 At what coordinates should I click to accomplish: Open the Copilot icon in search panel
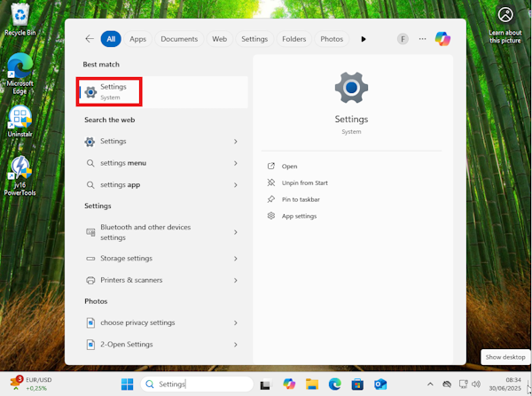coord(442,39)
